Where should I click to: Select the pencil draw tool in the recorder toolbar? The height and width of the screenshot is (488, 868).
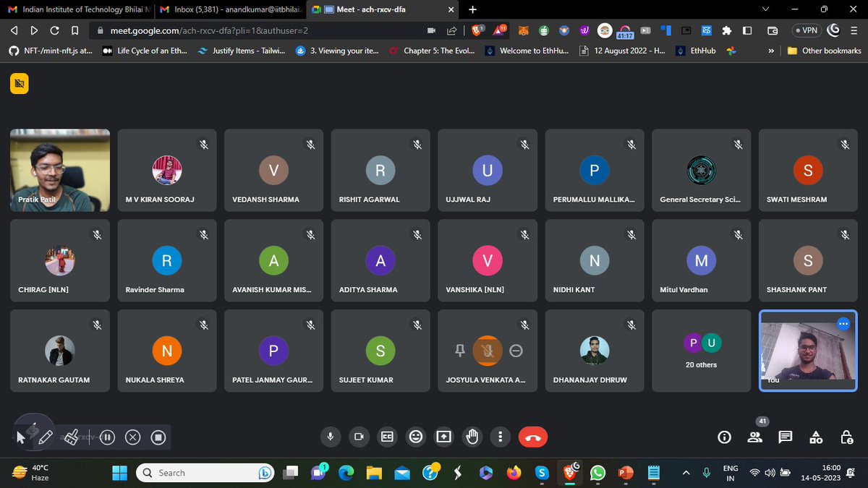coord(45,437)
